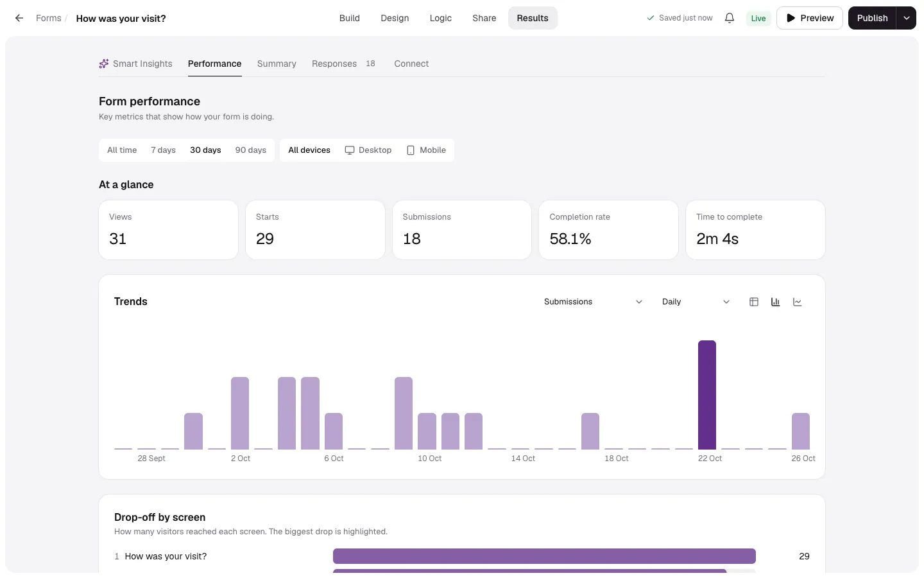Viewport: 924px width, 578px height.
Task: Click the Live status badge
Action: point(758,18)
